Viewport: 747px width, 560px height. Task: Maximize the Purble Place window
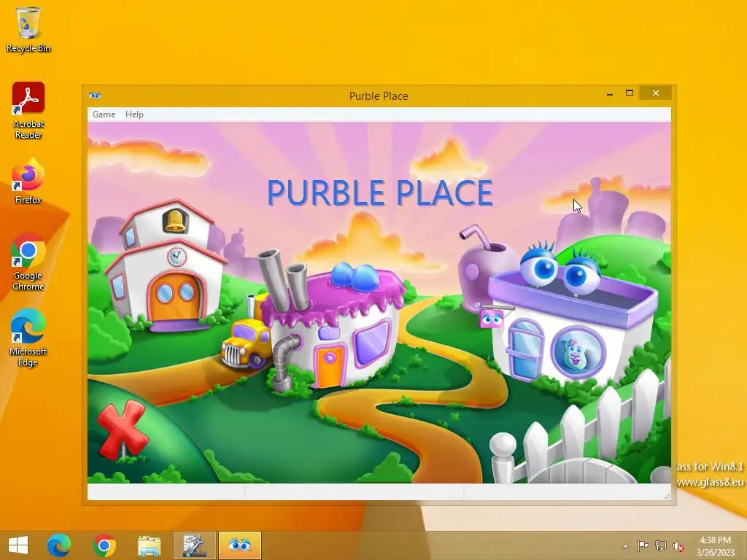point(630,93)
